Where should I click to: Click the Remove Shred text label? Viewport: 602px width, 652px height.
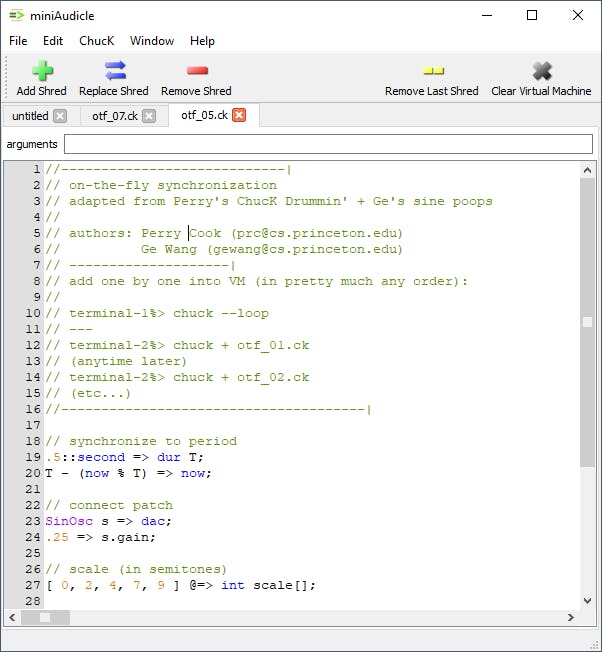196,91
